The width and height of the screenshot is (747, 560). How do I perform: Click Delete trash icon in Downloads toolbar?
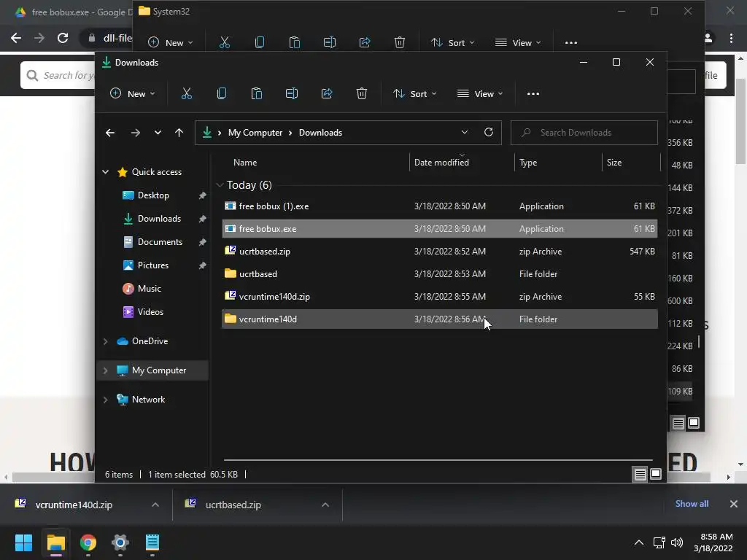pyautogui.click(x=362, y=94)
